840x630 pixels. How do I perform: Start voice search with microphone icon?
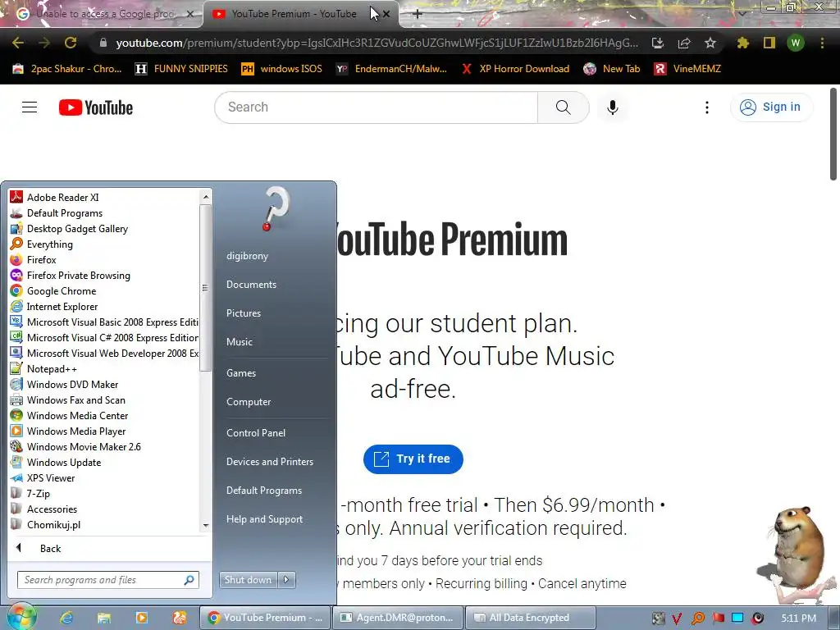(x=612, y=107)
